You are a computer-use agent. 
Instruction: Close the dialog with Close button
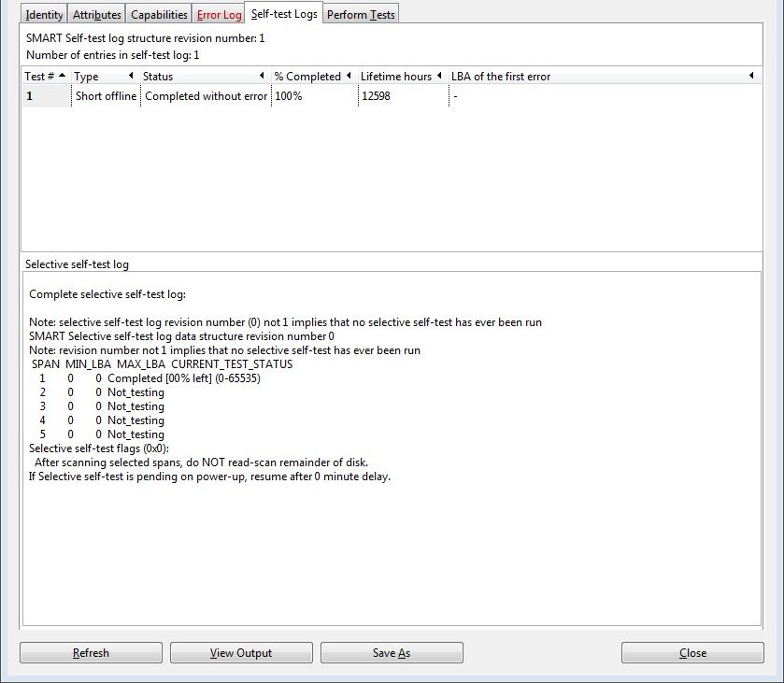[x=692, y=652]
